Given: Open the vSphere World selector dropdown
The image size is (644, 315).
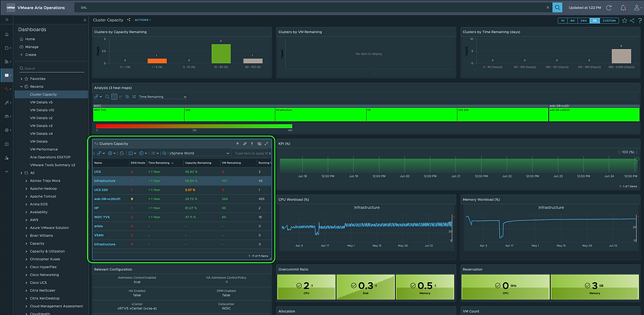Looking at the screenshot, I should click(x=199, y=153).
